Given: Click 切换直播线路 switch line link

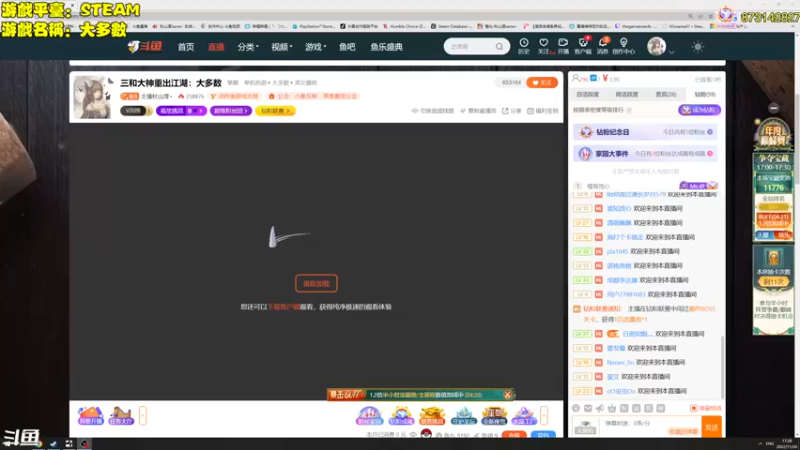Looking at the screenshot, I should click(x=433, y=111).
